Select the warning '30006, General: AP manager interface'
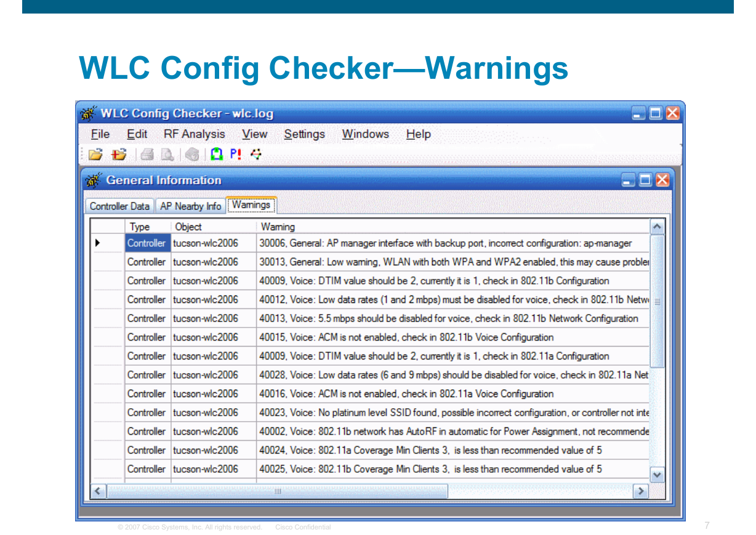 click(x=453, y=243)
